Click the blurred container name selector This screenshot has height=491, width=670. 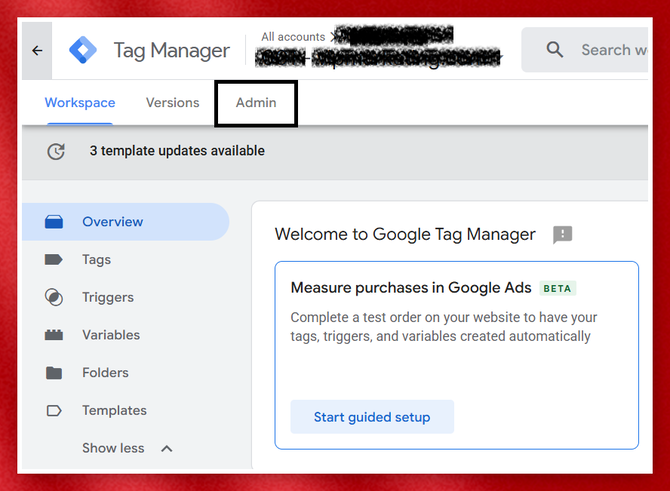pyautogui.click(x=378, y=58)
